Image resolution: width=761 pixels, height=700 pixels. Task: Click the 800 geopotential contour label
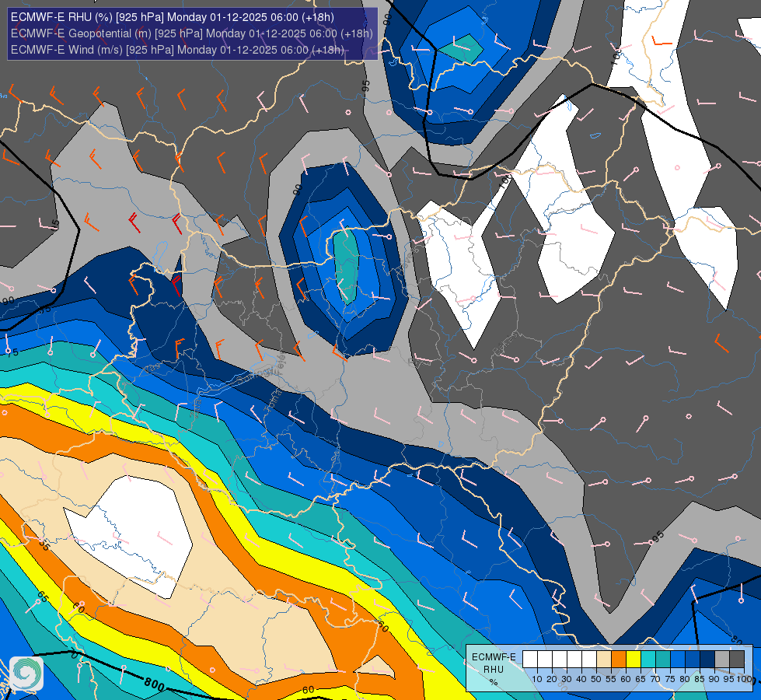155,684
